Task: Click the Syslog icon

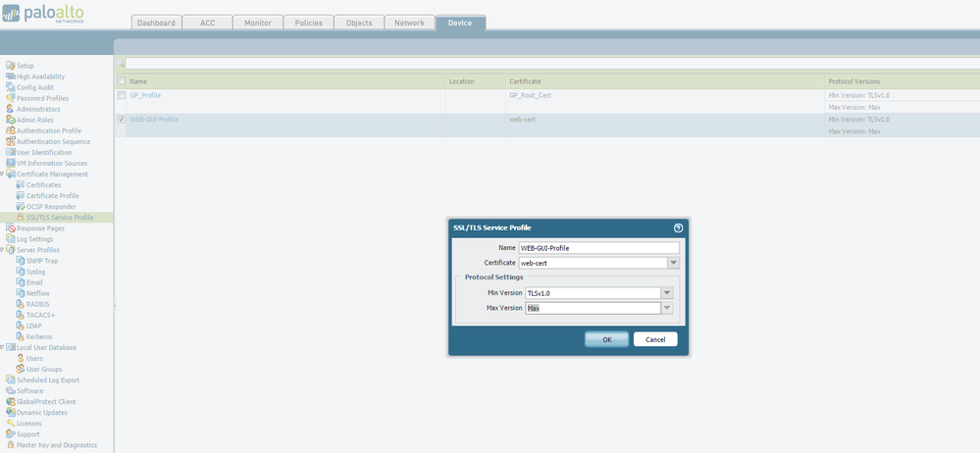Action: click(21, 272)
